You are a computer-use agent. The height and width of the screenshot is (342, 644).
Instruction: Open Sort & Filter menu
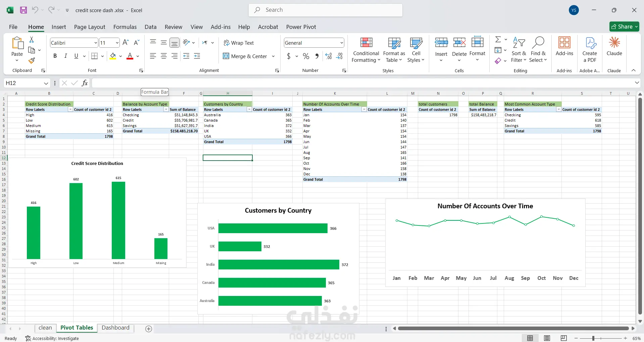pos(519,50)
